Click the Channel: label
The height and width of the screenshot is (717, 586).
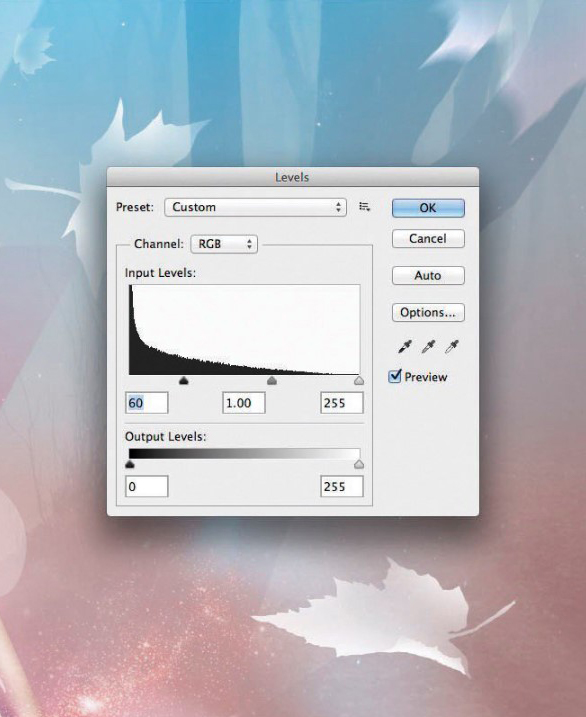pyautogui.click(x=159, y=244)
